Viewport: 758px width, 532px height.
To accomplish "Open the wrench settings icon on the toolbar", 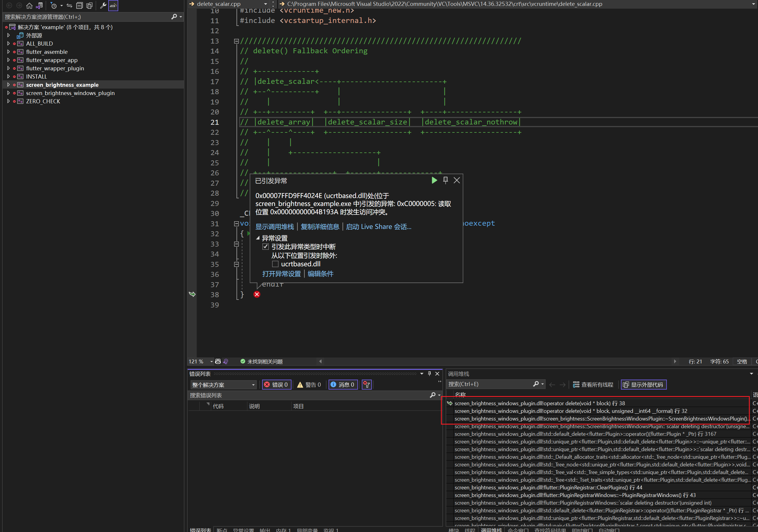I will click(x=103, y=6).
